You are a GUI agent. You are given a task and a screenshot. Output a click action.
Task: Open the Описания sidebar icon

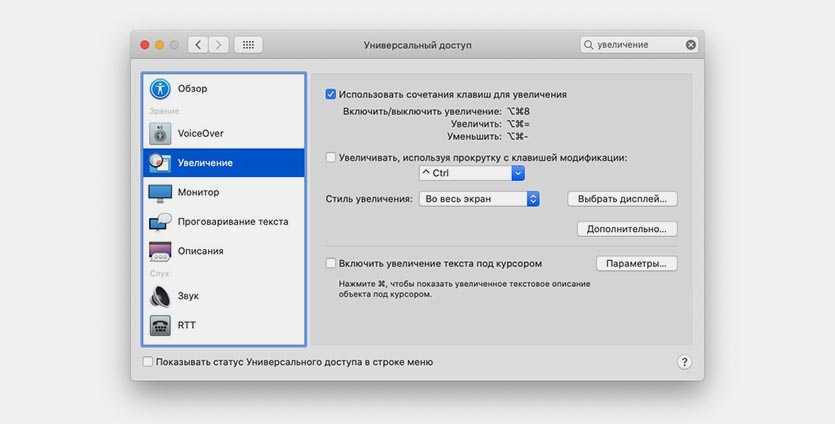pos(161,251)
